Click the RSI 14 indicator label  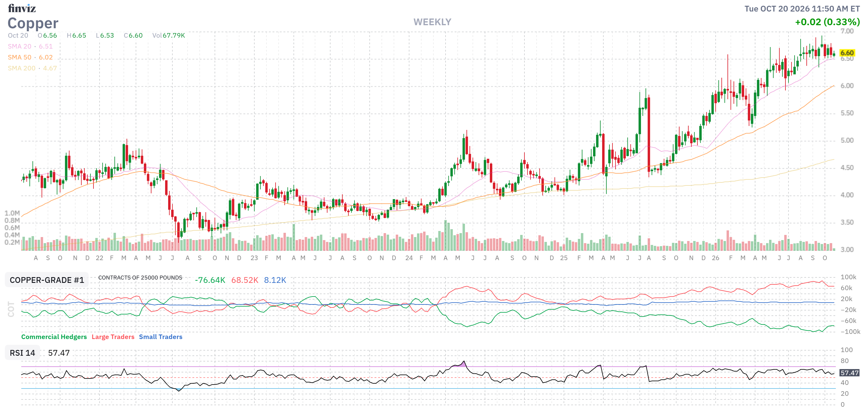[22, 353]
